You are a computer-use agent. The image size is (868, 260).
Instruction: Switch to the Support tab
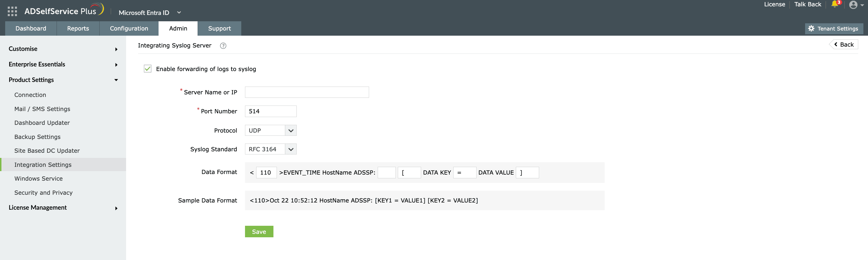219,28
